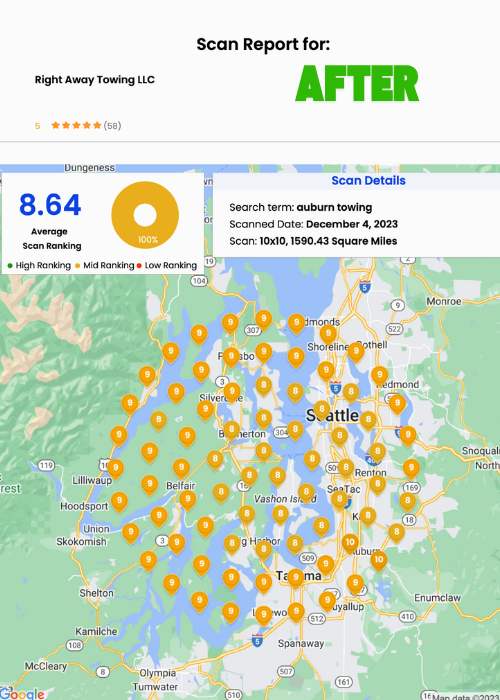Screen dimensions: 500x700
Task: Click the Lilliwaup map label
Action: [92, 481]
